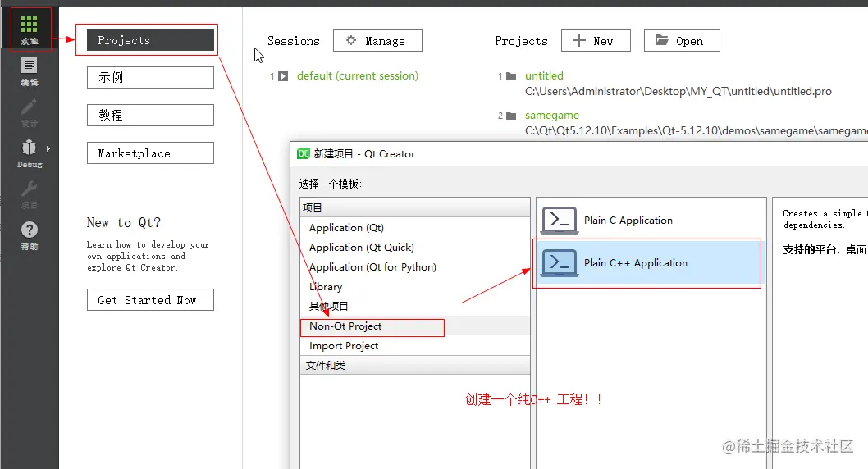Open the Projects mode wrench icon
Image resolution: width=868 pixels, height=469 pixels.
(29, 189)
